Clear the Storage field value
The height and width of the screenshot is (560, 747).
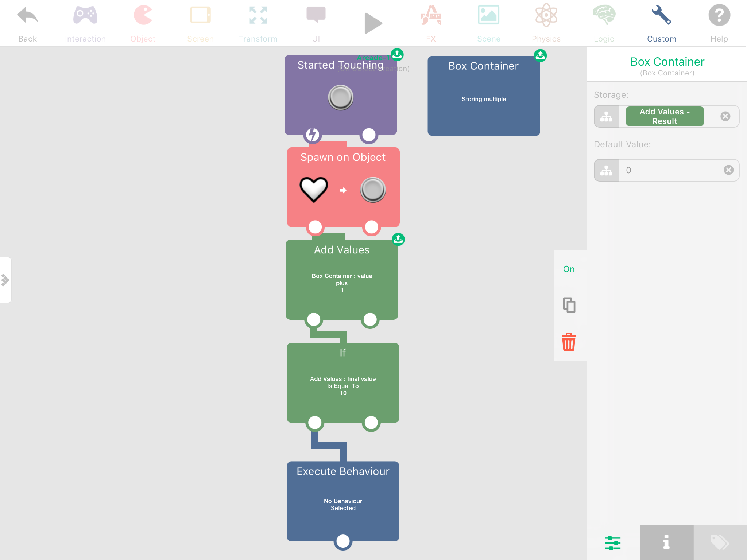(725, 116)
